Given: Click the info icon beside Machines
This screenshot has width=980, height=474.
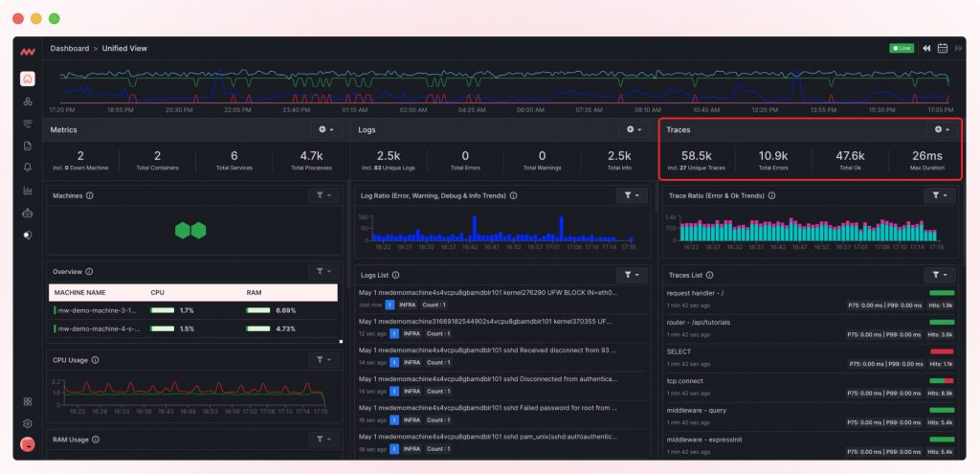Looking at the screenshot, I should 90,195.
